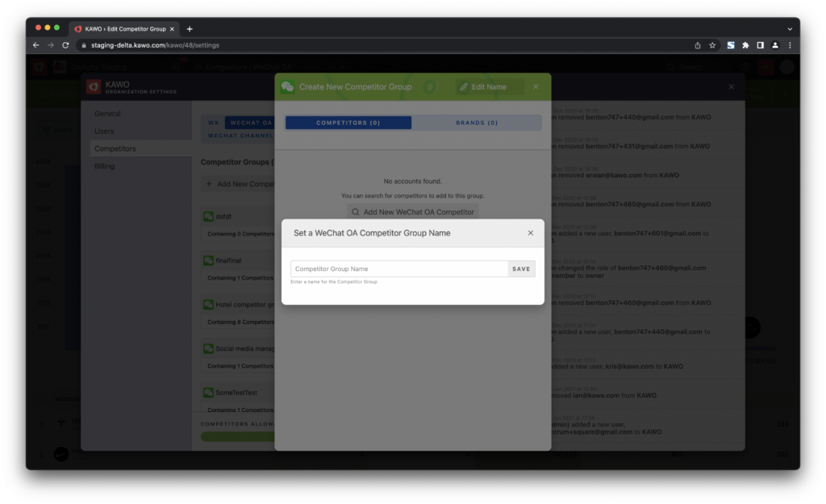Click Add New WeChat OA Competitor button
826x504 pixels.
[x=412, y=212]
